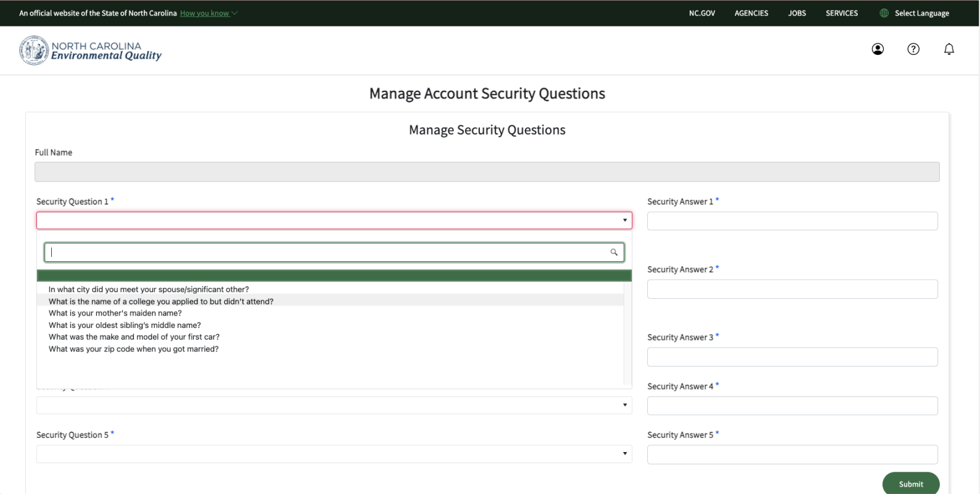Open the user account profile icon

coord(877,49)
